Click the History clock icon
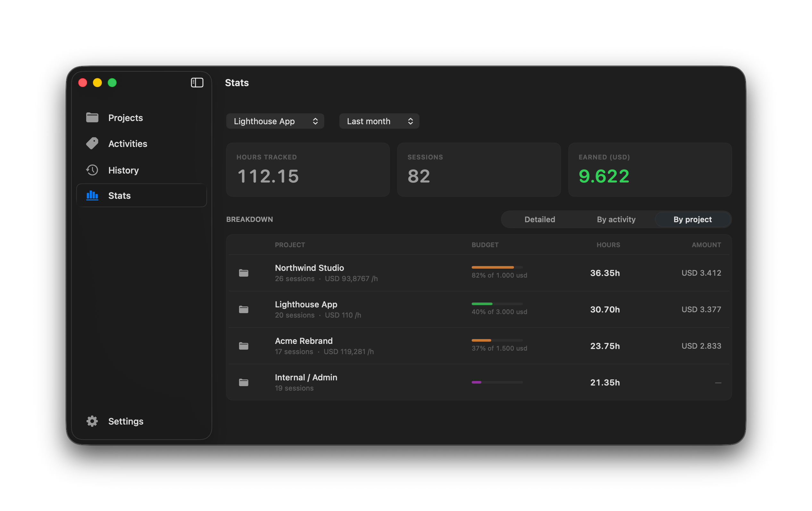Screen dimensions: 812x511 pyautogui.click(x=92, y=170)
